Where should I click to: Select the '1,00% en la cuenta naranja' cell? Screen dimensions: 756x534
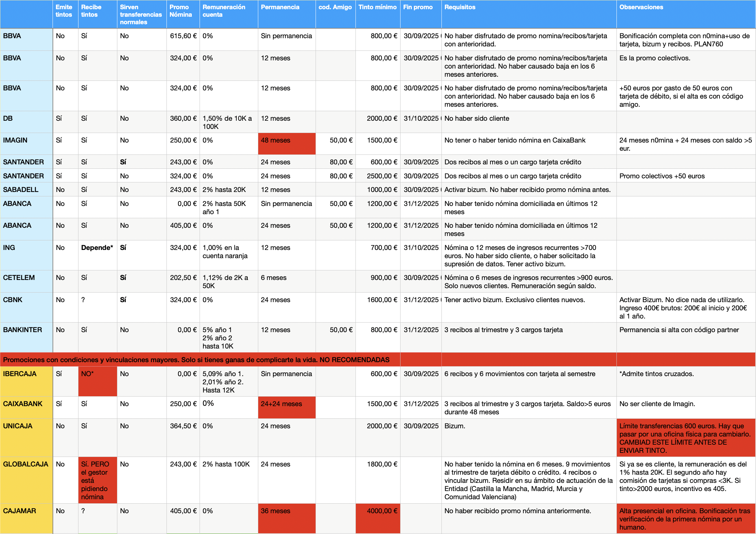[229, 255]
